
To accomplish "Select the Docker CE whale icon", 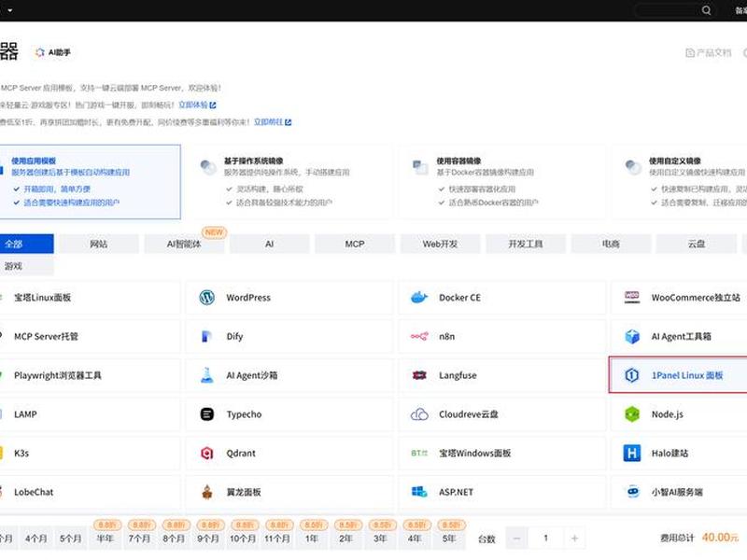I will pos(419,298).
